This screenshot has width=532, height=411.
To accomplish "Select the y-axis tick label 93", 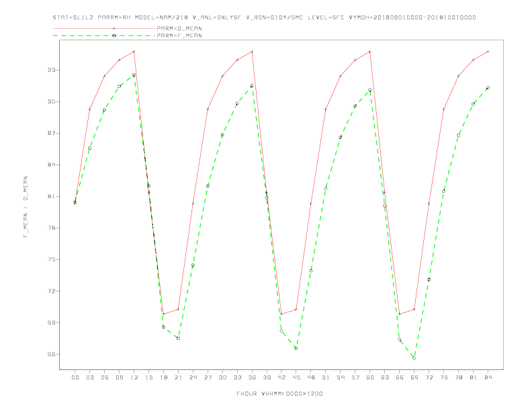I will 52,71.
